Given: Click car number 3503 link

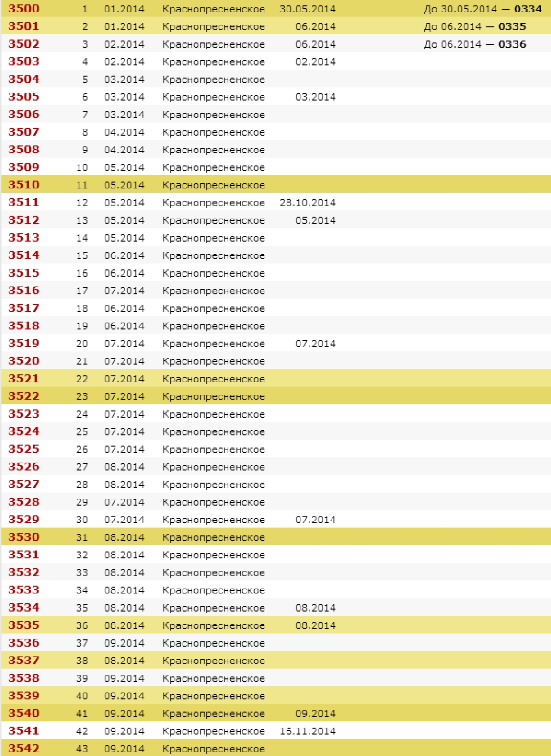Looking at the screenshot, I should 23,61.
